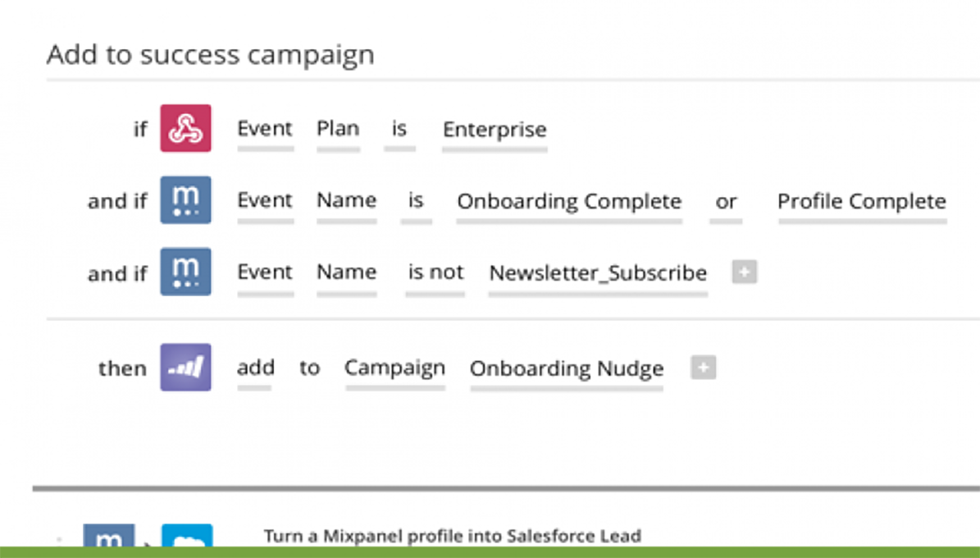Select the Onboarding Nudge campaign value

pyautogui.click(x=566, y=369)
